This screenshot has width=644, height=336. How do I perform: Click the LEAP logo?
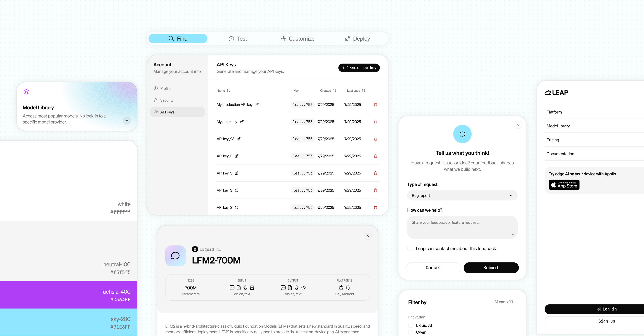pyautogui.click(x=556, y=92)
